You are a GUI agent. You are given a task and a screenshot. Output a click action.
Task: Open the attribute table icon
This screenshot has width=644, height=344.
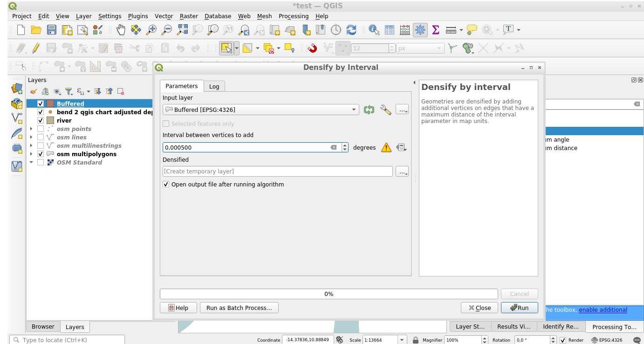[x=390, y=30]
